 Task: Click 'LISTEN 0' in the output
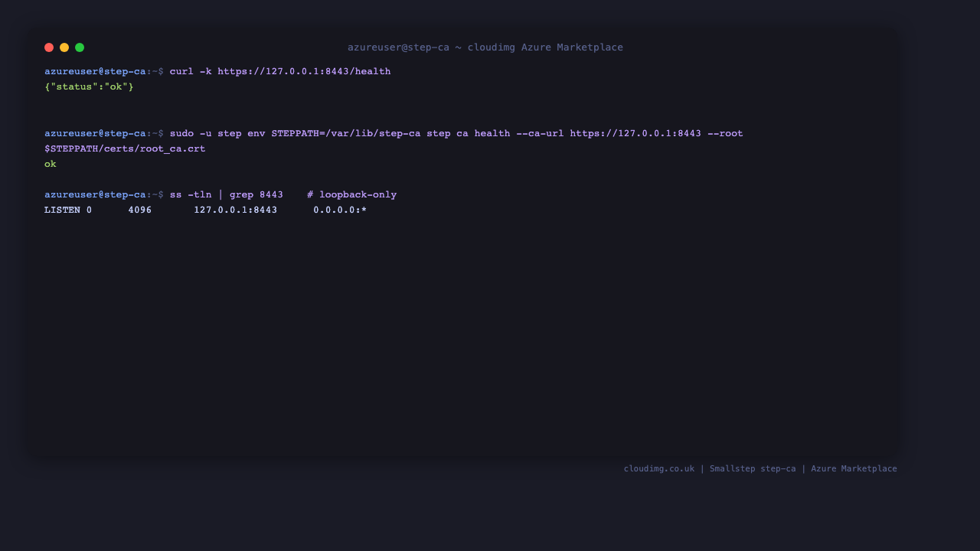(x=68, y=210)
